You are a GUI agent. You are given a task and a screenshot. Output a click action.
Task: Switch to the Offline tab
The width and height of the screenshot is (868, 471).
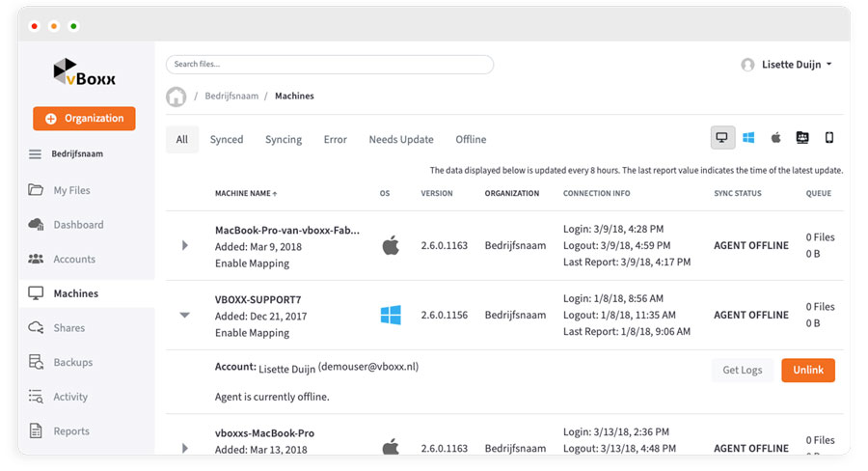point(471,139)
